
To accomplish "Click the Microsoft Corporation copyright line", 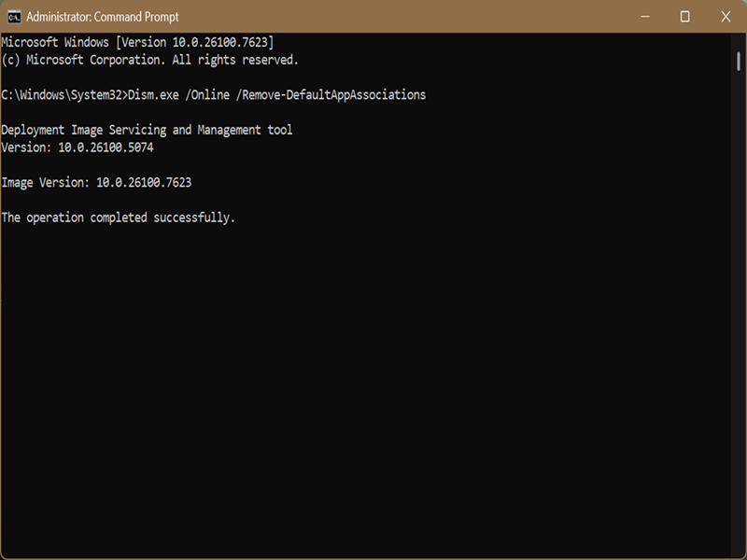I will [x=149, y=60].
